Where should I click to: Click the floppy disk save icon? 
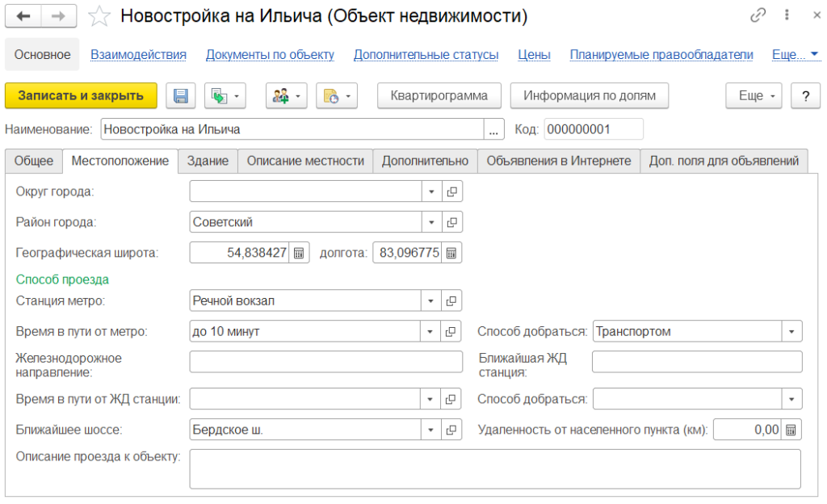181,96
